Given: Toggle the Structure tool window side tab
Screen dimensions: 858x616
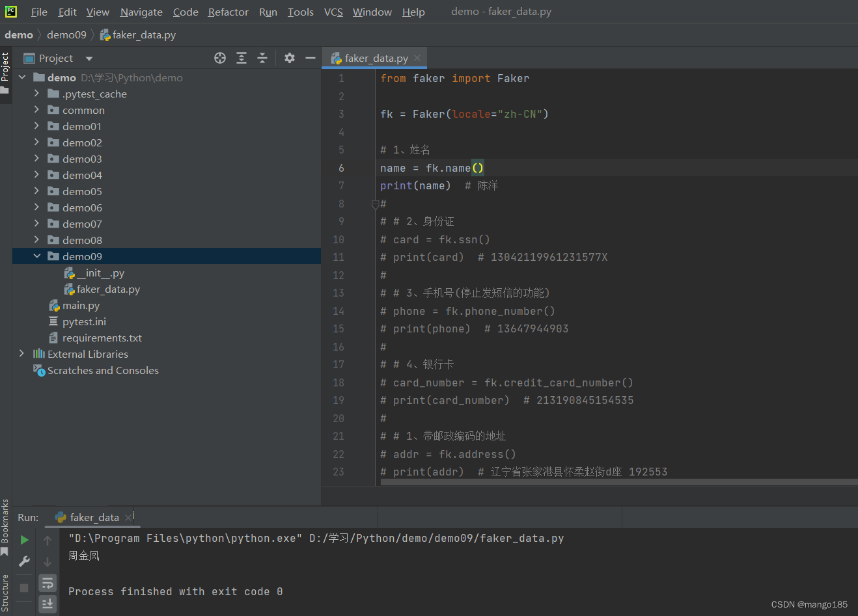Looking at the screenshot, I should coord(5,593).
